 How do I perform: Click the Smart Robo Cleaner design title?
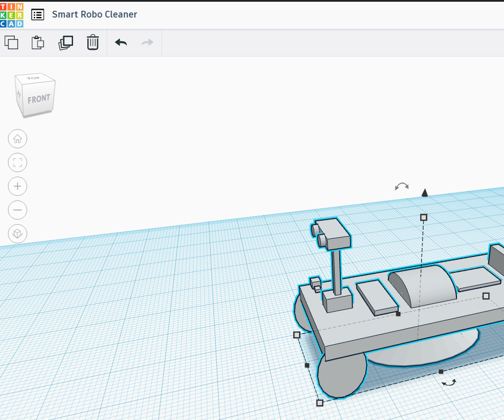(95, 15)
